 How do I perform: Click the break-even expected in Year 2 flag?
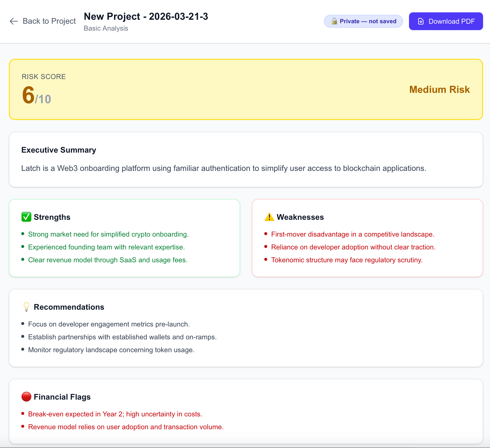(x=115, y=414)
